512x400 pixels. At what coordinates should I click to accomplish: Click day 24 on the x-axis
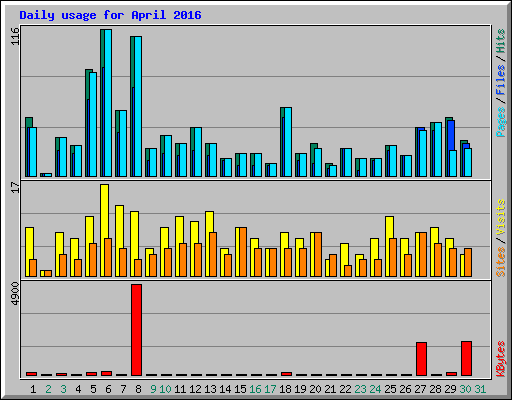(x=375, y=389)
